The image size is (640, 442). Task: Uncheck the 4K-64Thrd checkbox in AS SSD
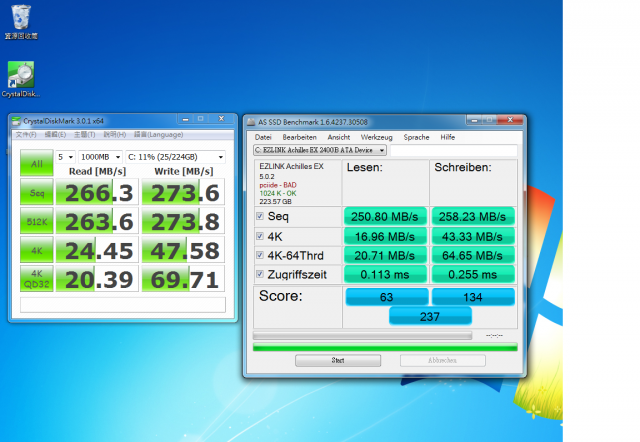(260, 255)
